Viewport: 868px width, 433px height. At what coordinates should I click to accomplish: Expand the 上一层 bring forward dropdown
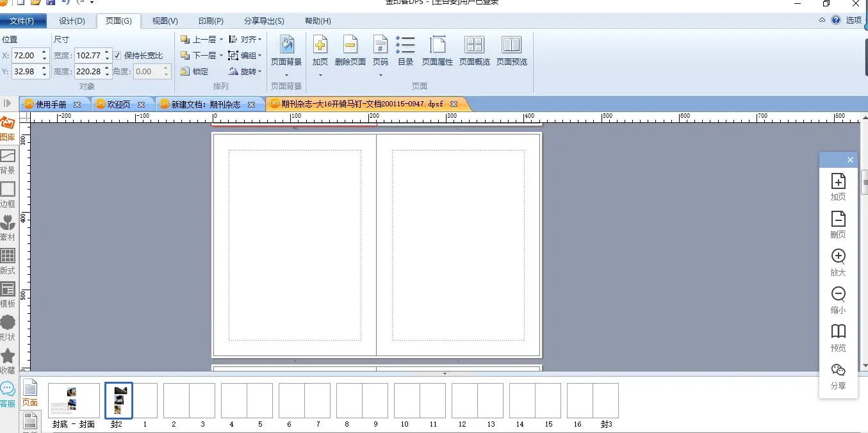click(221, 40)
